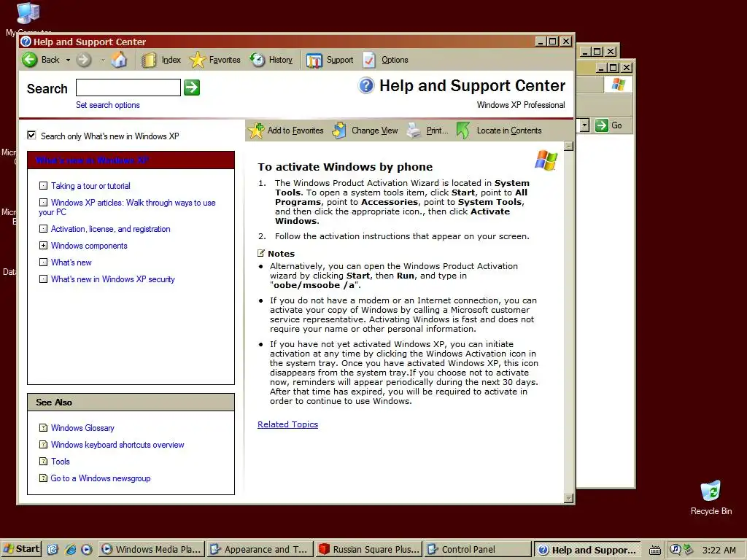Open the Index book icon
This screenshot has height=560, width=747.
coord(149,60)
